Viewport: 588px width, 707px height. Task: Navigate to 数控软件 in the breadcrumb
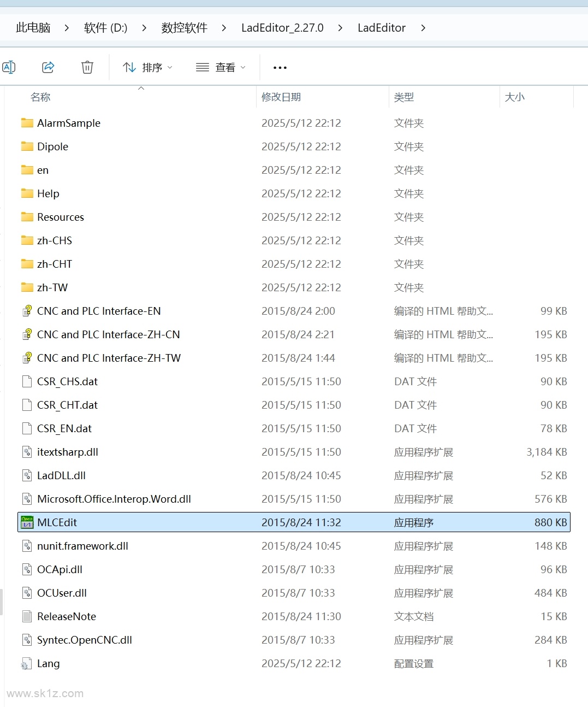pyautogui.click(x=185, y=28)
